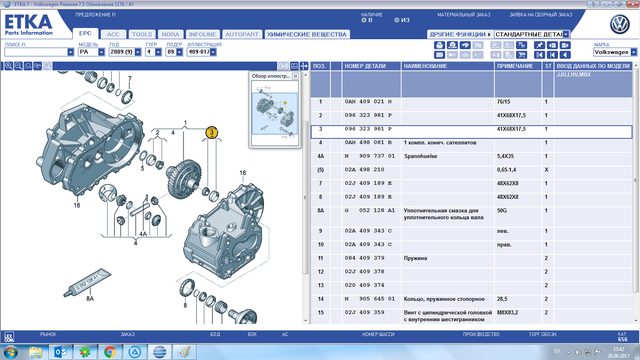Zoom out of the illustration
640x360 pixels.
pyautogui.click(x=18, y=66)
